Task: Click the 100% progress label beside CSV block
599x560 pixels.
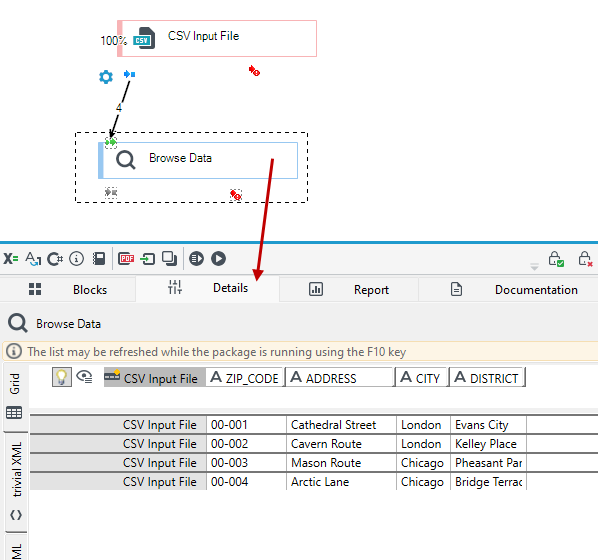Action: coord(113,40)
